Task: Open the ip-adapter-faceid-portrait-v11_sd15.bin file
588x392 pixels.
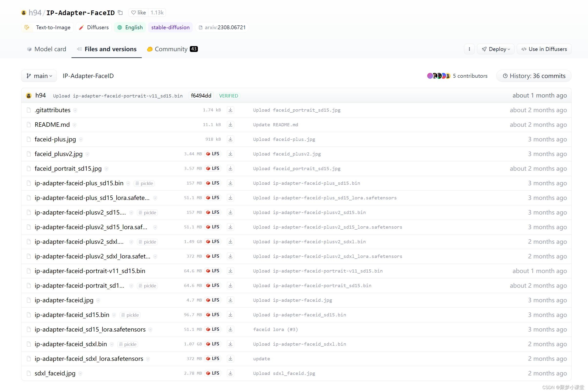Action: pyautogui.click(x=90, y=271)
